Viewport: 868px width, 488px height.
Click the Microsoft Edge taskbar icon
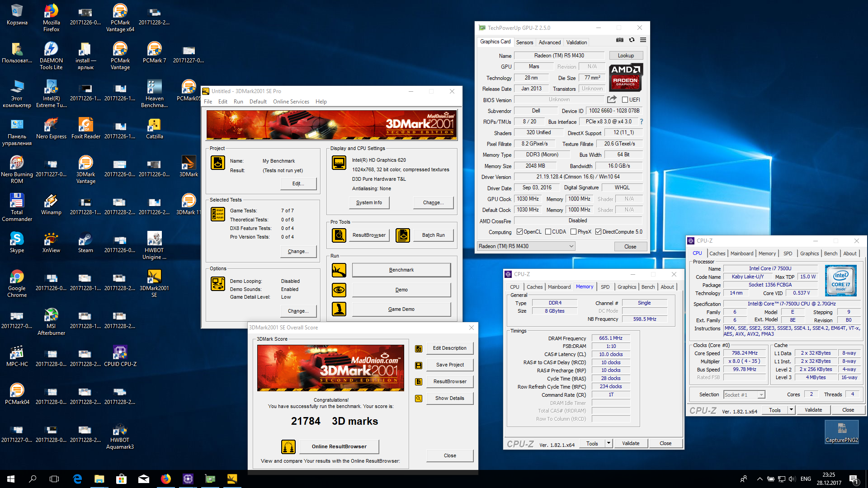click(x=77, y=479)
